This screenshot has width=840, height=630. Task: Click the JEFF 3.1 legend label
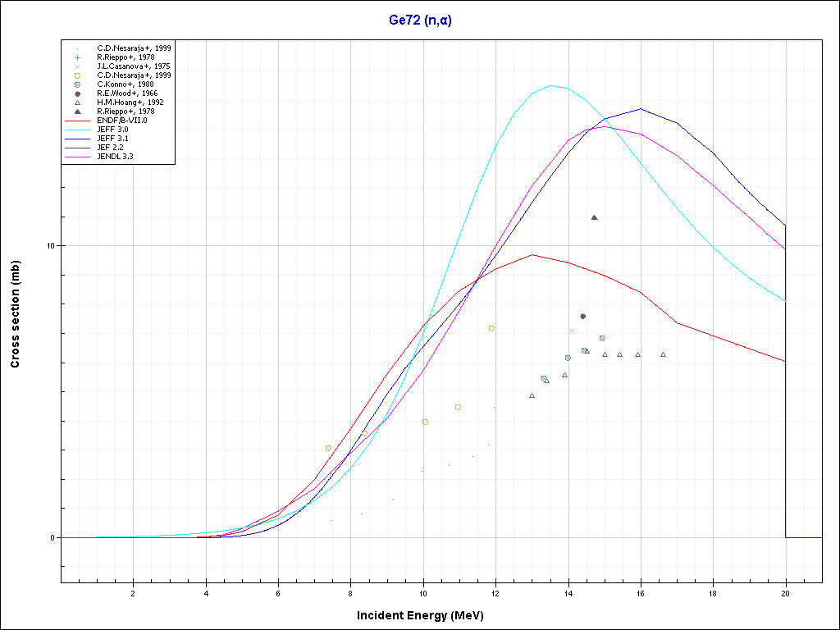pyautogui.click(x=112, y=138)
